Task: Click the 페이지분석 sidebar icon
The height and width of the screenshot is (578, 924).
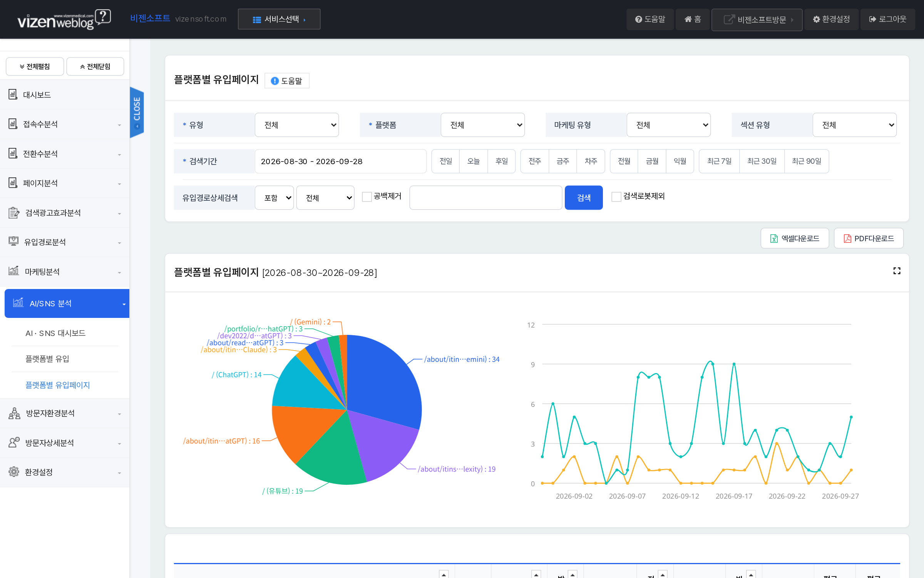Action: (13, 183)
